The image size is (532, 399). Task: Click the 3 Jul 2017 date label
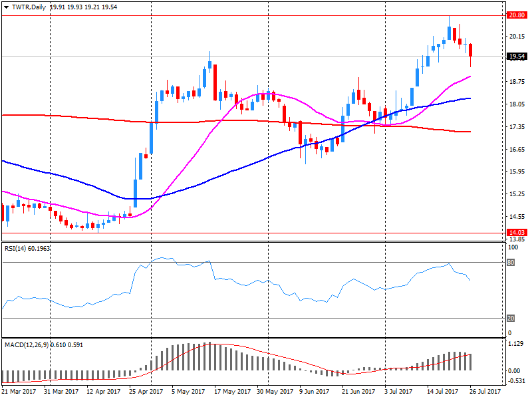click(x=398, y=392)
